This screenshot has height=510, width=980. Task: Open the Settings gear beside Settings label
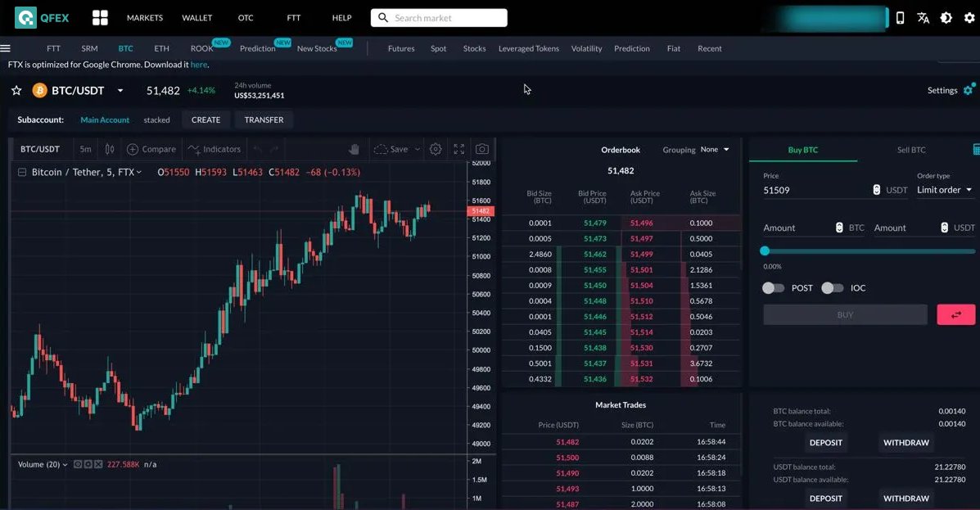[969, 89]
